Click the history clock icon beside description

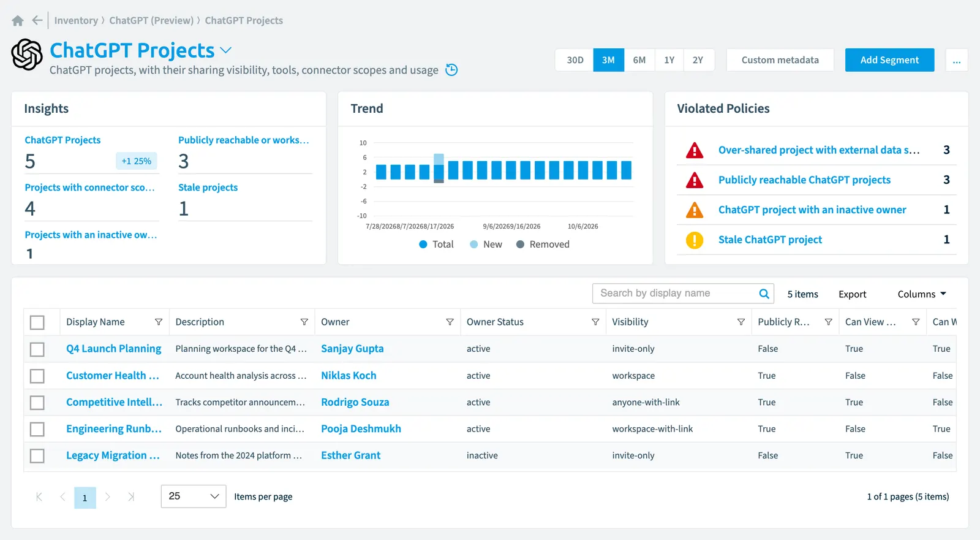click(x=451, y=70)
